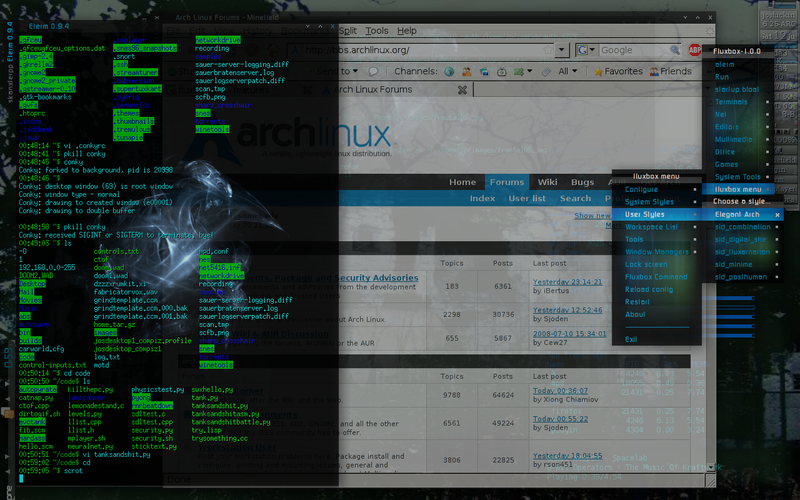800x500 pixels.
Task: Choose Lock screen menu entry
Action: tap(656, 265)
